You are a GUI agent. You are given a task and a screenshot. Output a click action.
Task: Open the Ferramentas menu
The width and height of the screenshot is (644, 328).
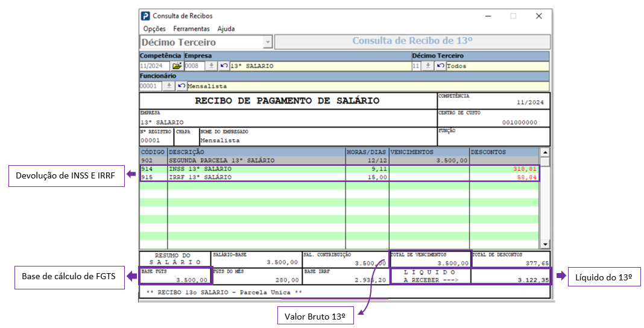click(191, 29)
